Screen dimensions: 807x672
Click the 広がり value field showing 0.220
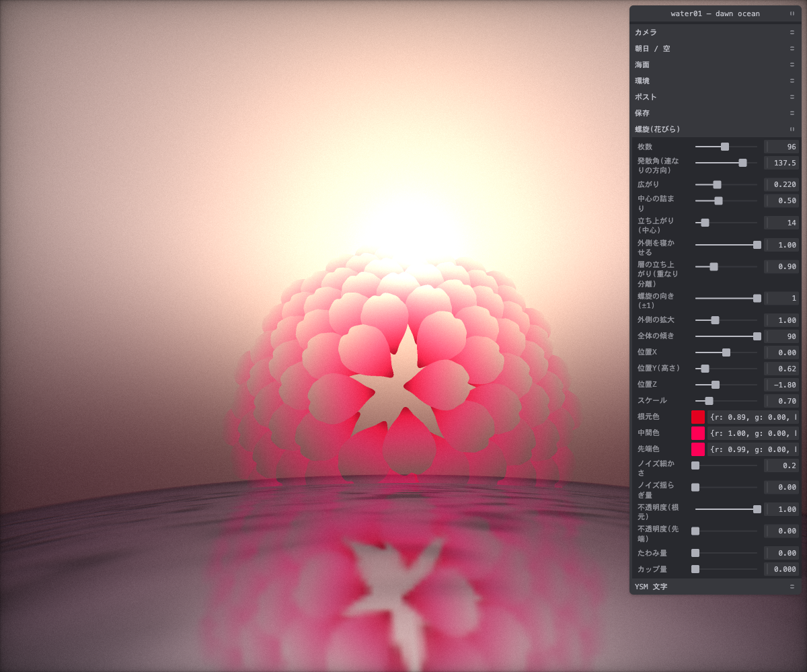pos(781,184)
